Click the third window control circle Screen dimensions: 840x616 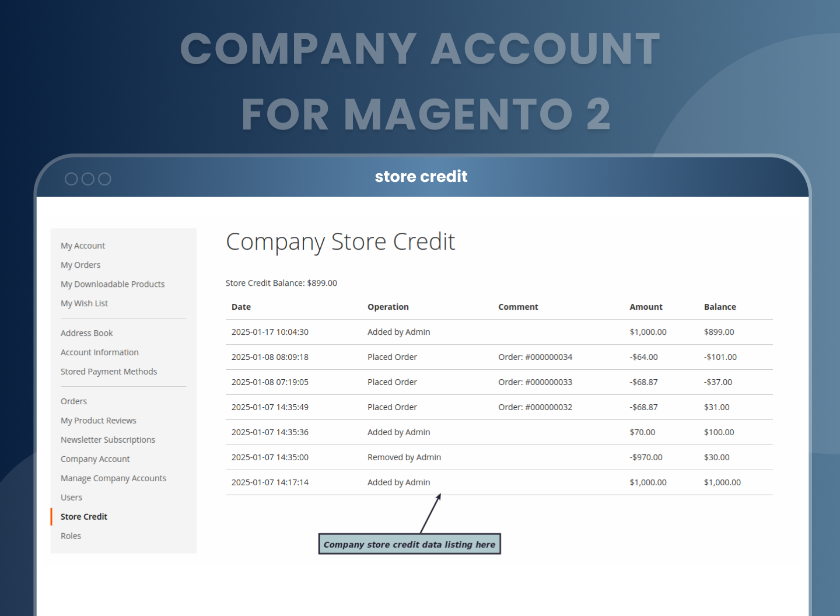[x=104, y=179]
